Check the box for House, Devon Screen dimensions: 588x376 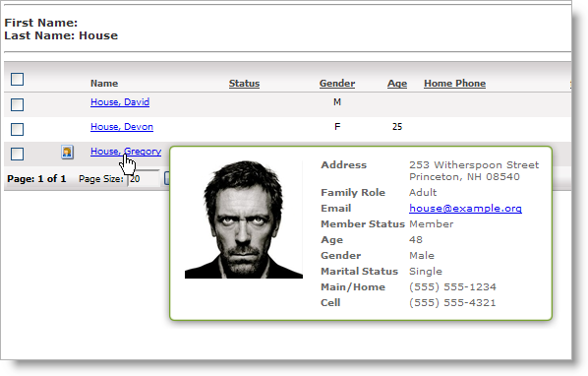18,129
